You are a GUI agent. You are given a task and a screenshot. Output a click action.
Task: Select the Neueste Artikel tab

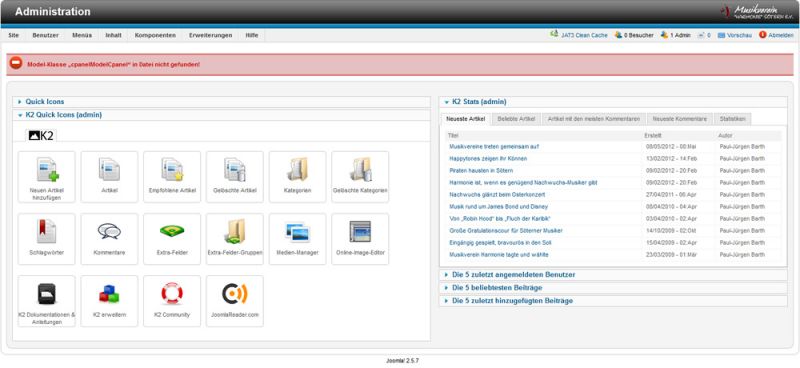click(x=465, y=119)
